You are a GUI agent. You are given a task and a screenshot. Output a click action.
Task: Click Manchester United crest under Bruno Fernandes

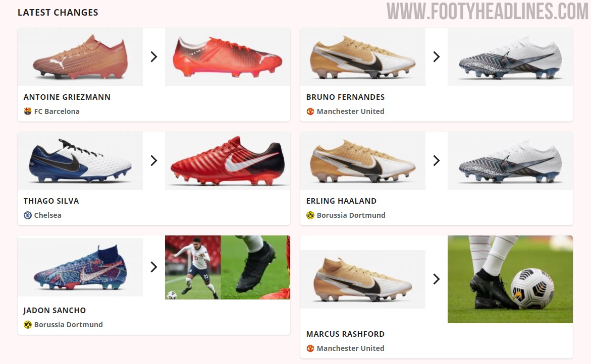(310, 111)
